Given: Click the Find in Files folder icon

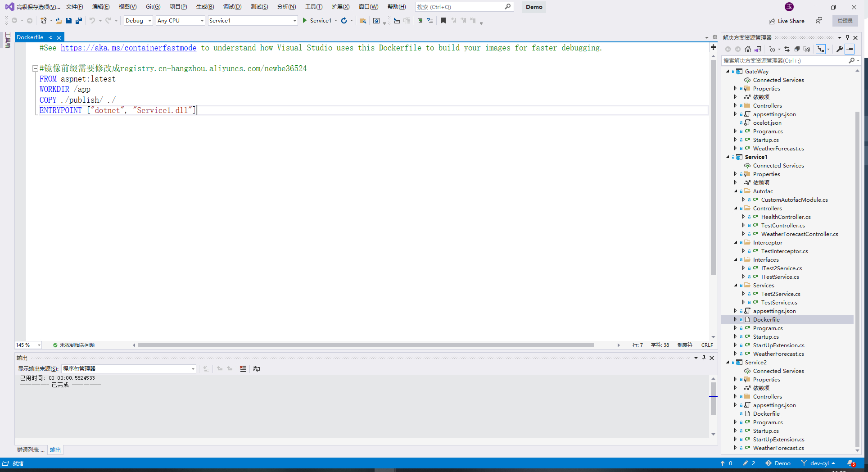Looking at the screenshot, I should click(363, 21).
